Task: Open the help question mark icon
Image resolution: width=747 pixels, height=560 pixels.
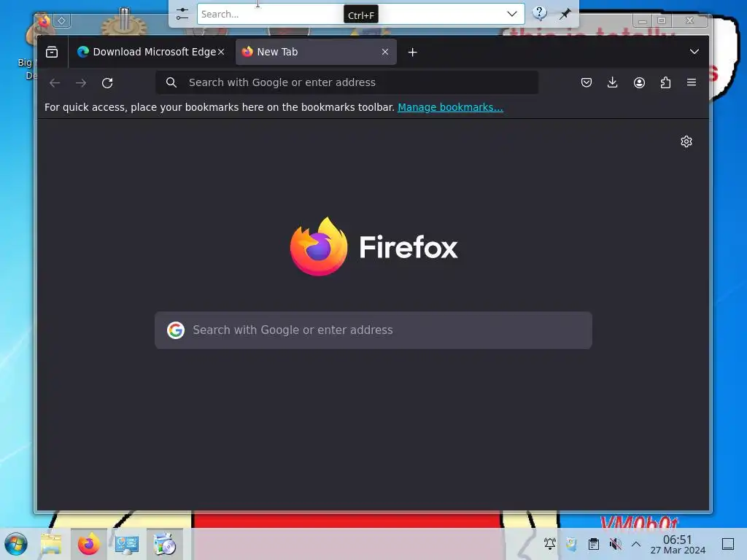Action: [x=539, y=13]
